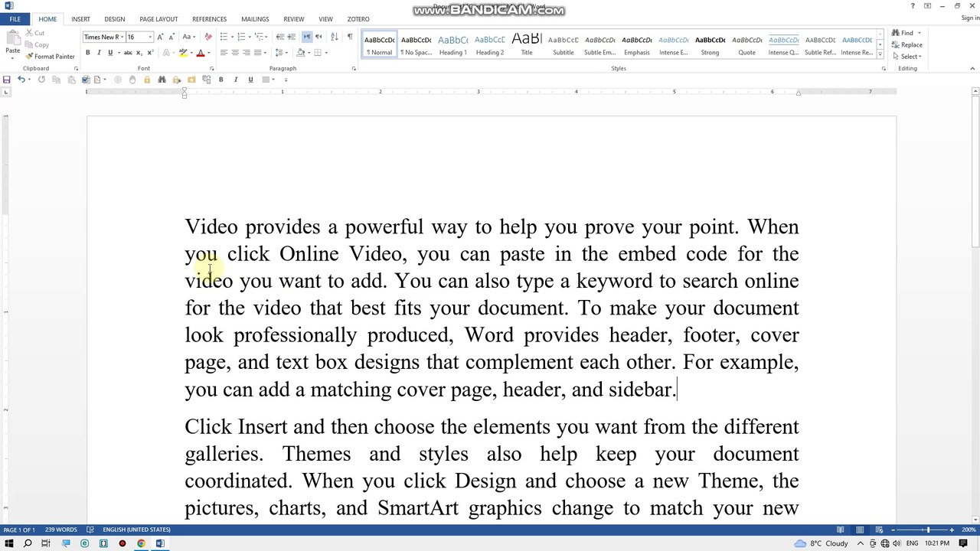Apply the Title style
Screen dimensions: 980x551
pos(527,44)
